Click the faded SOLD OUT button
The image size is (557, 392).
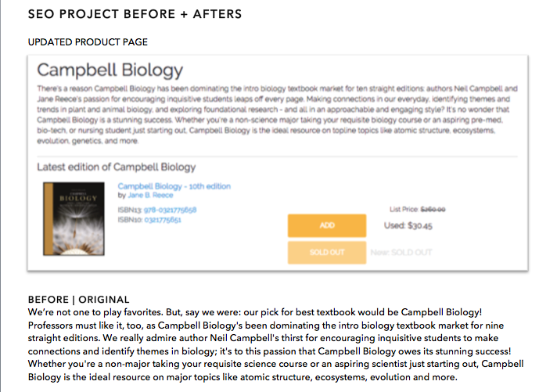click(326, 252)
